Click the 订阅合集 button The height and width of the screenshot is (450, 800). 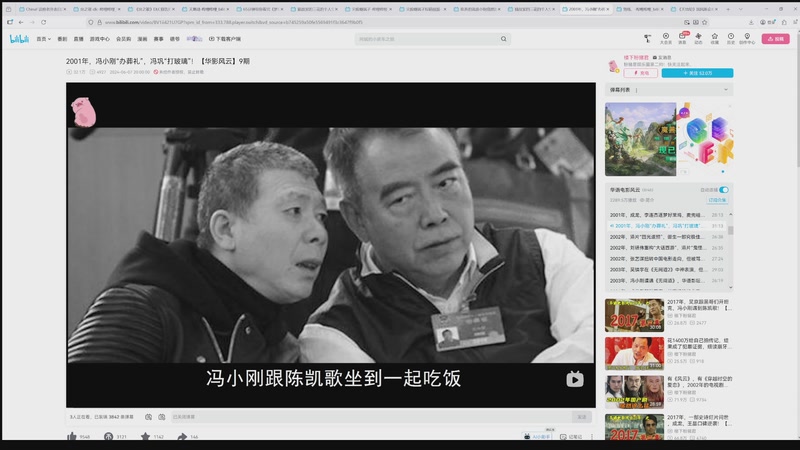click(x=717, y=200)
